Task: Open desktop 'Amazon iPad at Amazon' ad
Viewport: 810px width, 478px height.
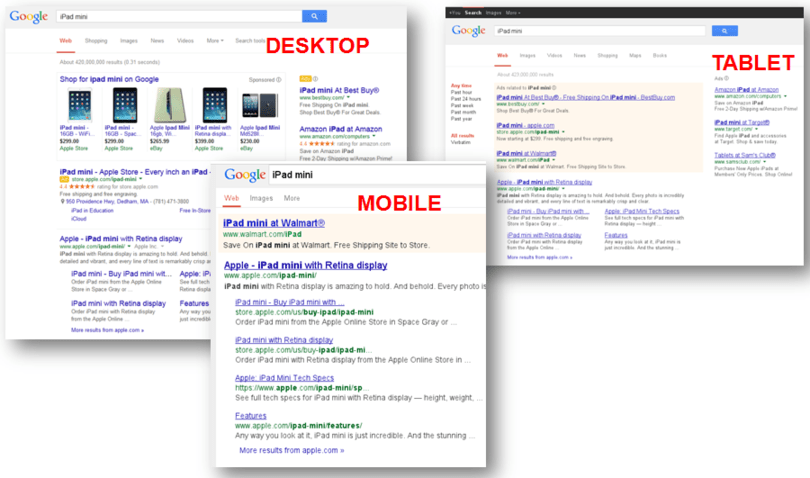Action: pyautogui.click(x=340, y=129)
